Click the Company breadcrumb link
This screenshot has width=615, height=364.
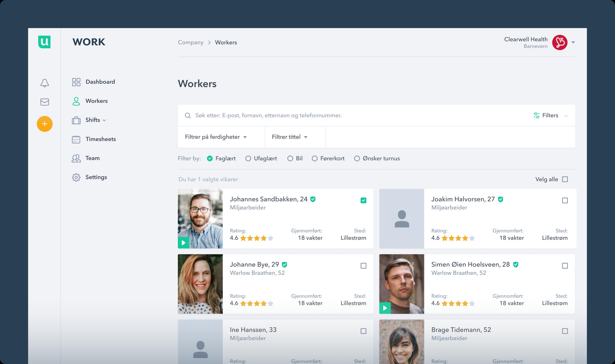190,43
